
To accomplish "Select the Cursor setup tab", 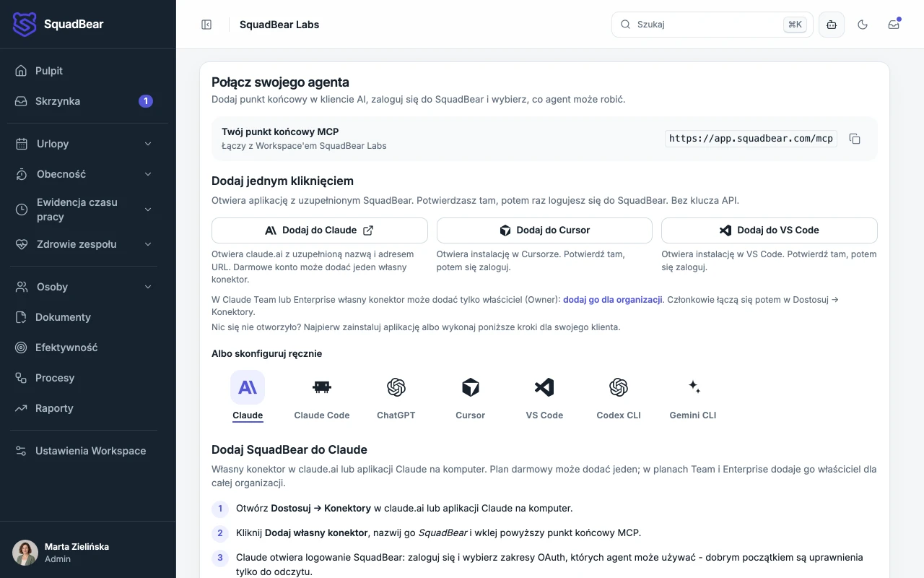I will tap(471, 396).
